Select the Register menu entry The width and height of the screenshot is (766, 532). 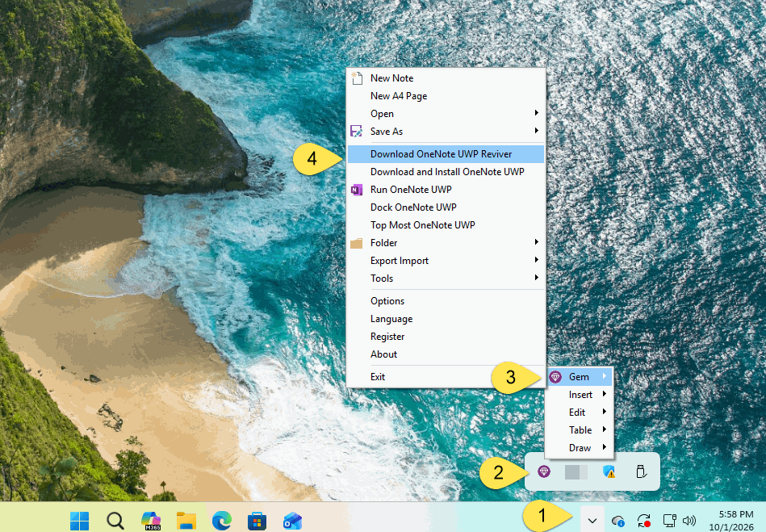point(446,337)
